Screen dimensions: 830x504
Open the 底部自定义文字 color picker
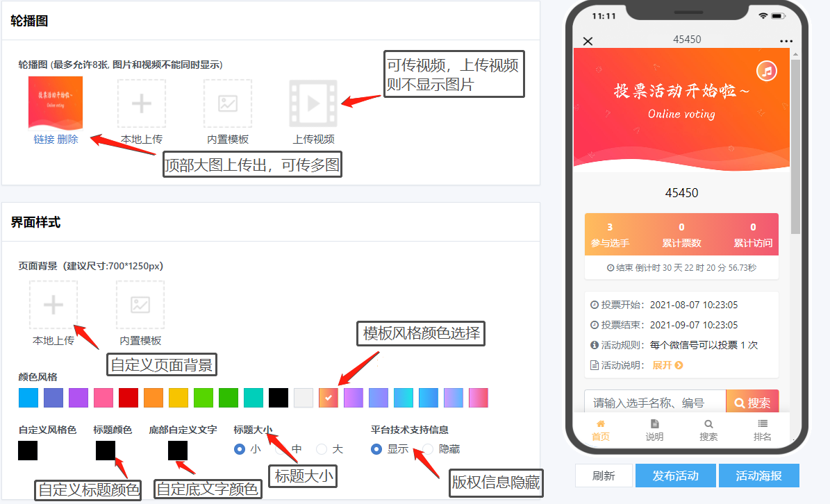[177, 451]
